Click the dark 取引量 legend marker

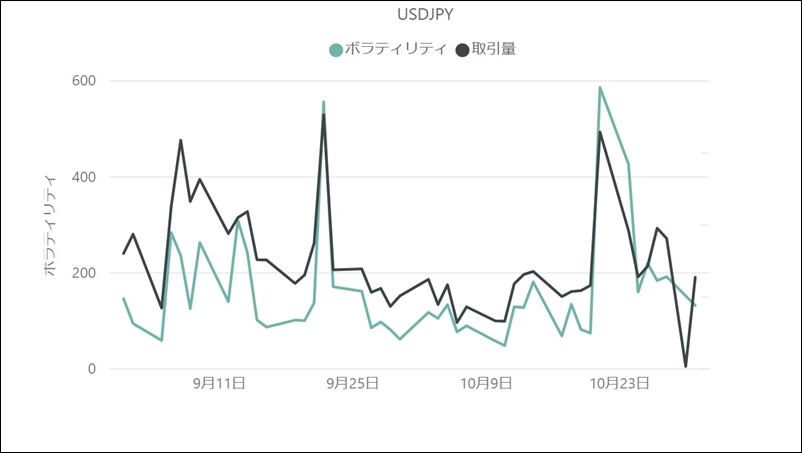[x=462, y=50]
